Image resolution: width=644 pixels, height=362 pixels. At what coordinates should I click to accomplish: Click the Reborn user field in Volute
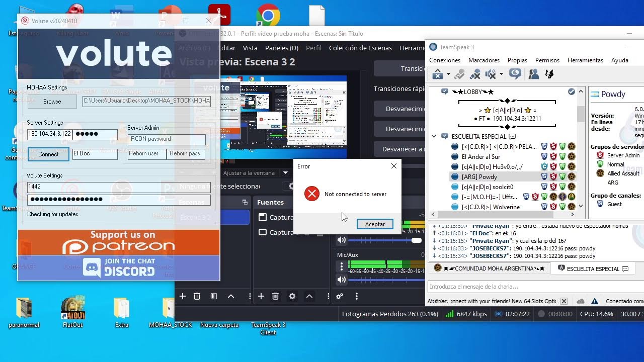tap(147, 154)
